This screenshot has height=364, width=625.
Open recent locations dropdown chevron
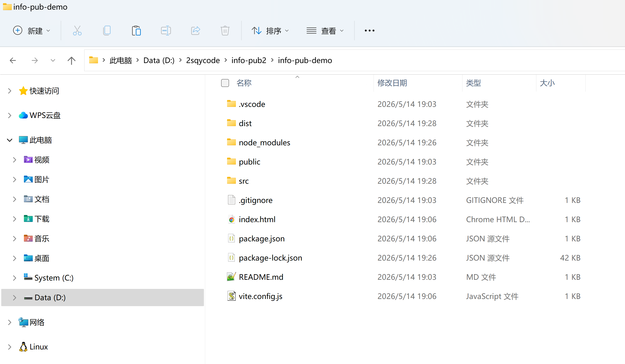click(x=53, y=60)
